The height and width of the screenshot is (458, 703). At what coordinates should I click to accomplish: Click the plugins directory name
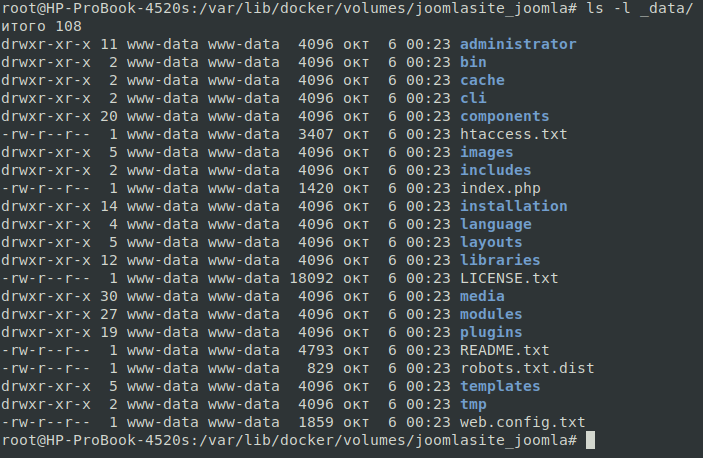(x=491, y=332)
